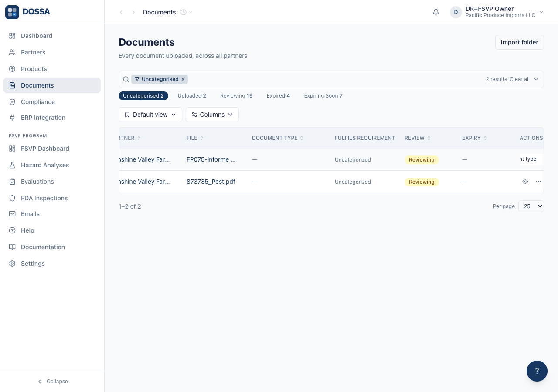Click the Documents file icon in sidebar
The height and width of the screenshot is (392, 558).
pyautogui.click(x=12, y=85)
